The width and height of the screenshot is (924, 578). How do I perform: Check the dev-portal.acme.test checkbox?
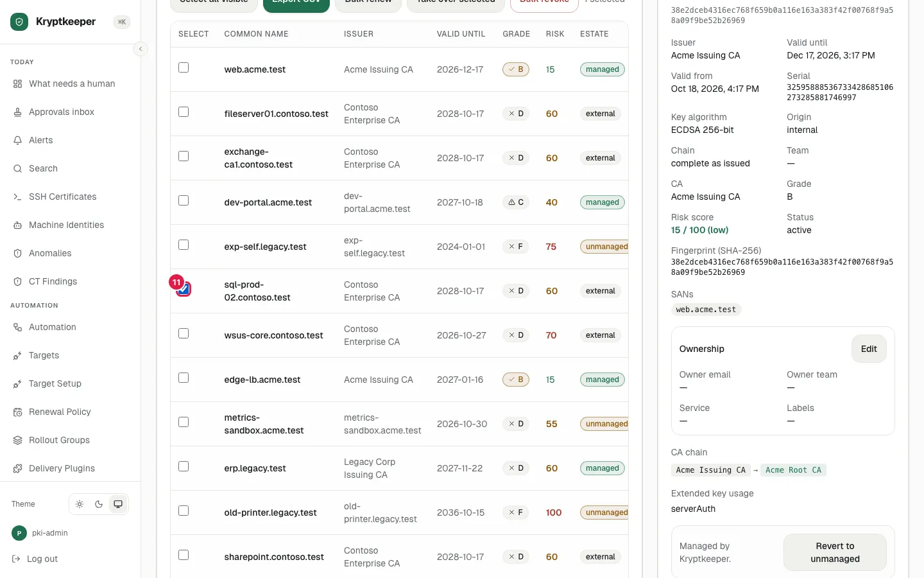(x=184, y=200)
